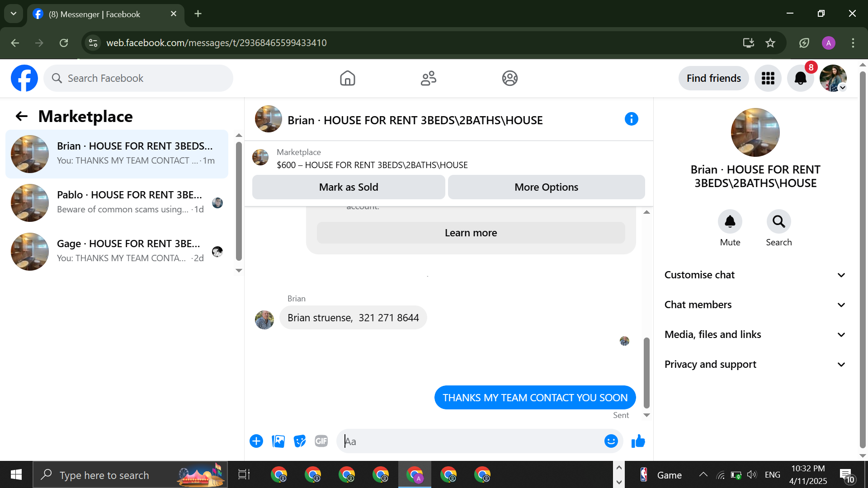Open the Pablo house rent conversation
Viewport: 868px width, 488px height.
coord(117,203)
